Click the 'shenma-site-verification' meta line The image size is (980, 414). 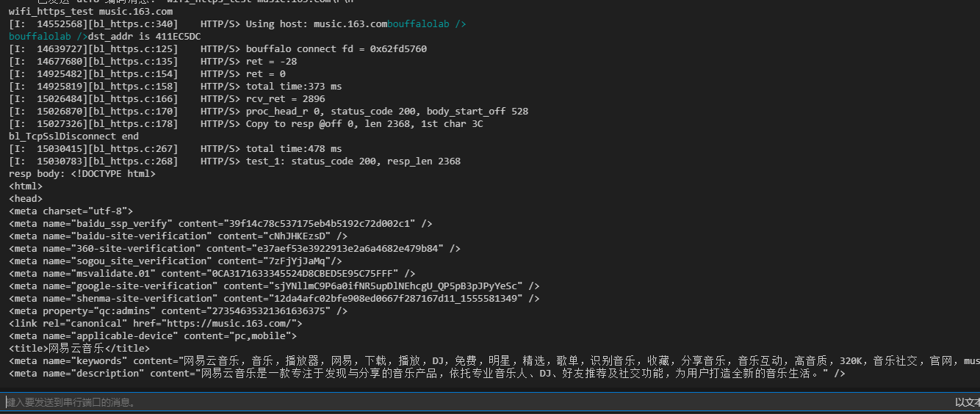point(274,299)
